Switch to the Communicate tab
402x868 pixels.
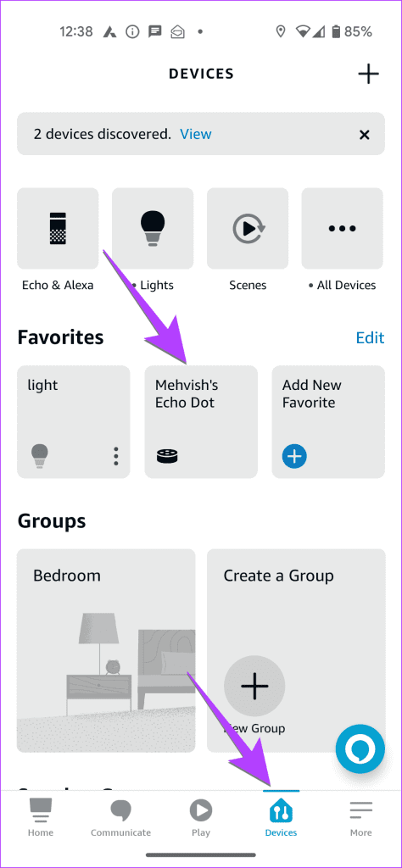(120, 818)
